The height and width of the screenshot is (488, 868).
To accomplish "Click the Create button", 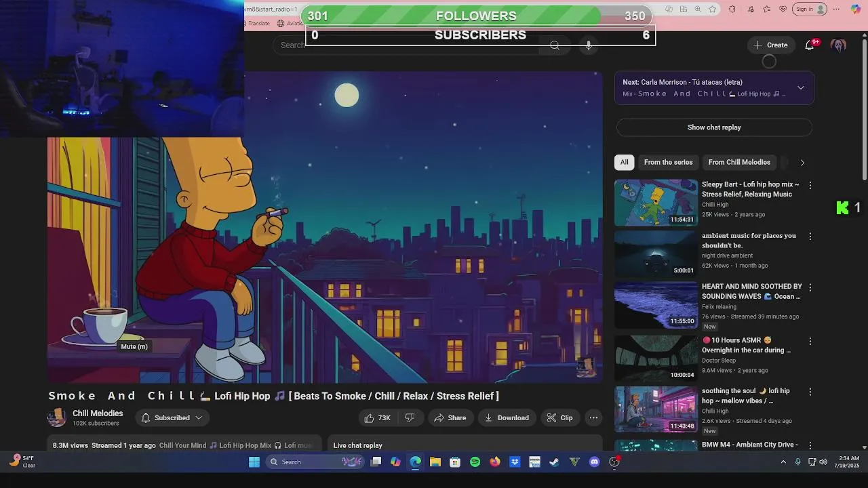I will tap(770, 45).
